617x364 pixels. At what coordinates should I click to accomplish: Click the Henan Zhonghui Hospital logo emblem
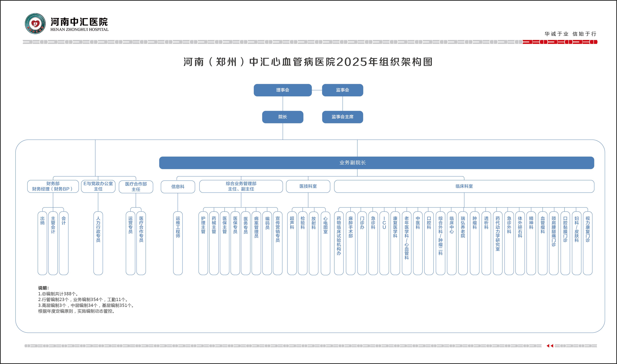pyautogui.click(x=35, y=24)
